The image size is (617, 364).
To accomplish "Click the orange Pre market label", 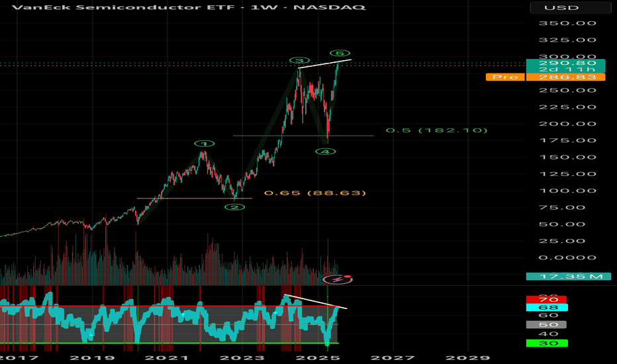I will [x=505, y=77].
